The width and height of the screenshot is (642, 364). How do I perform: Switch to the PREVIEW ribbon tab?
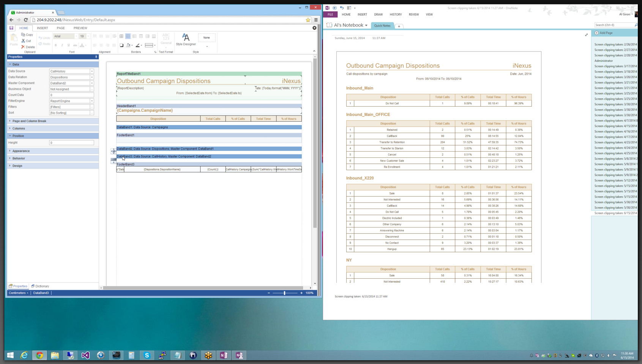pyautogui.click(x=80, y=28)
